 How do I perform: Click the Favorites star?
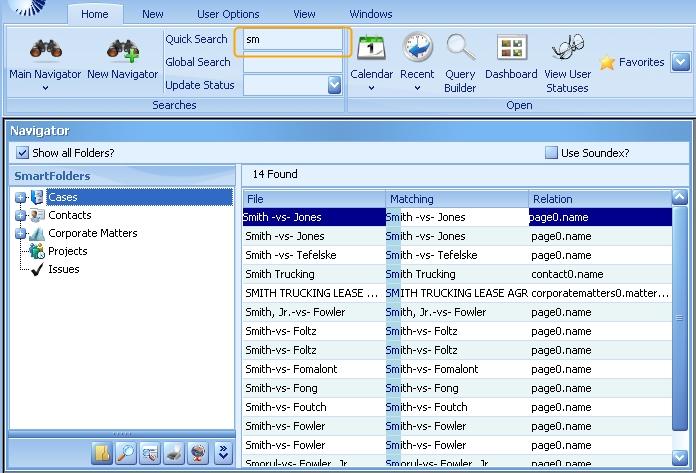[x=607, y=63]
